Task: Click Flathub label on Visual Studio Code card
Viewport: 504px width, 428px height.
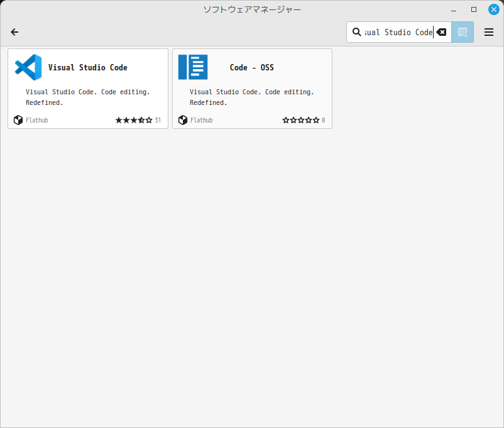Action: click(x=37, y=120)
